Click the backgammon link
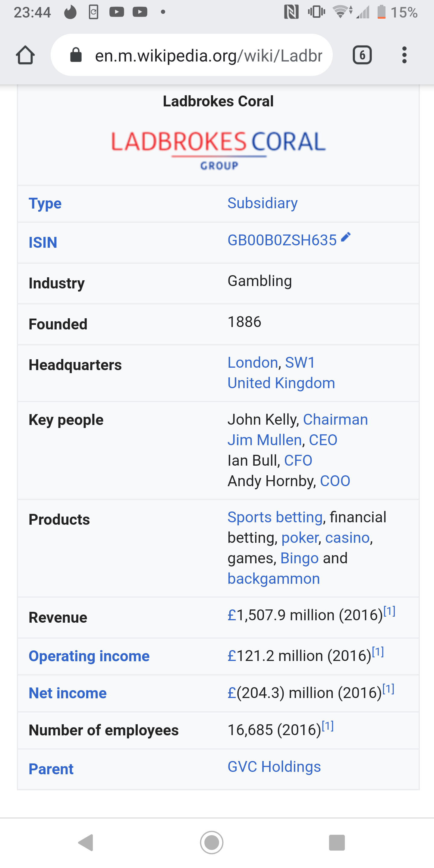The width and height of the screenshot is (434, 868). tap(274, 579)
